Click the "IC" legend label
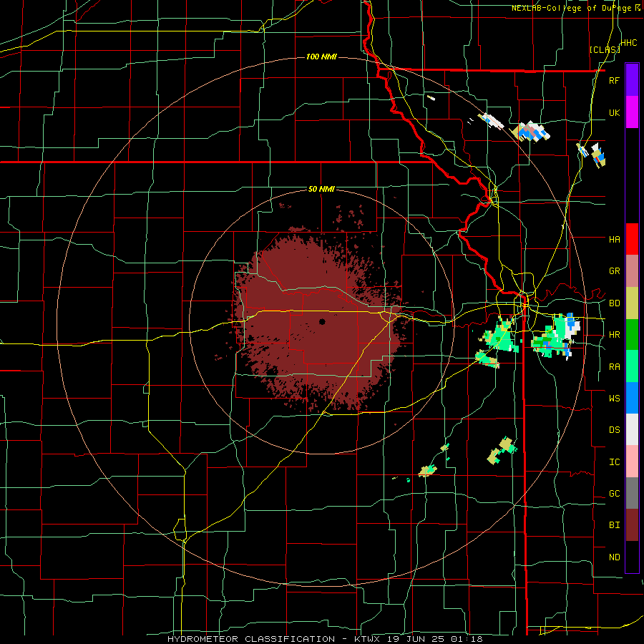The width and height of the screenshot is (644, 644). (x=614, y=462)
